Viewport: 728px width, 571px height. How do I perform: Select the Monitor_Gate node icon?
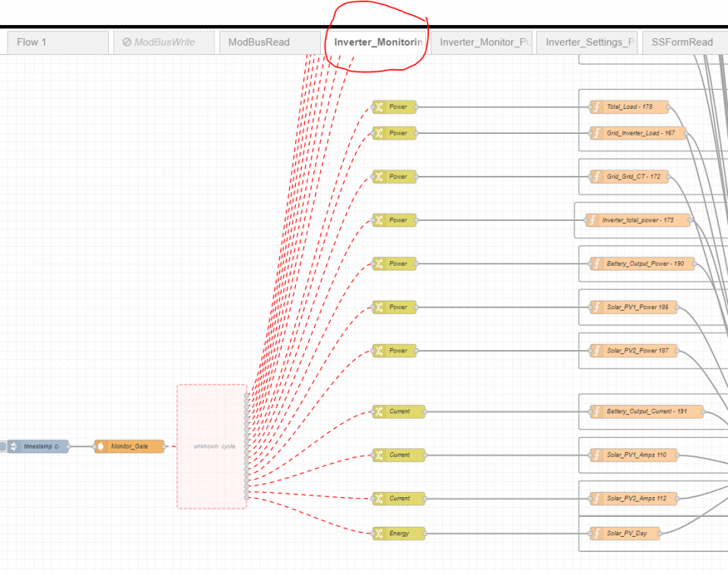click(x=100, y=446)
